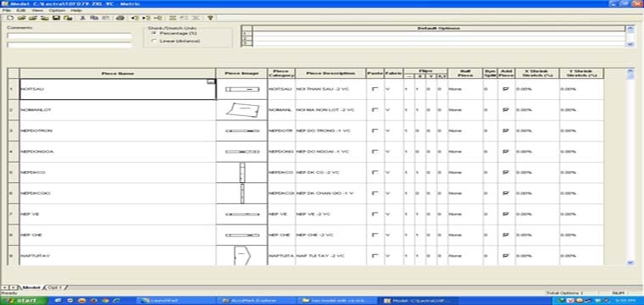
Task: Toggle Paste checkbox for NOITSAU row
Action: point(375,89)
